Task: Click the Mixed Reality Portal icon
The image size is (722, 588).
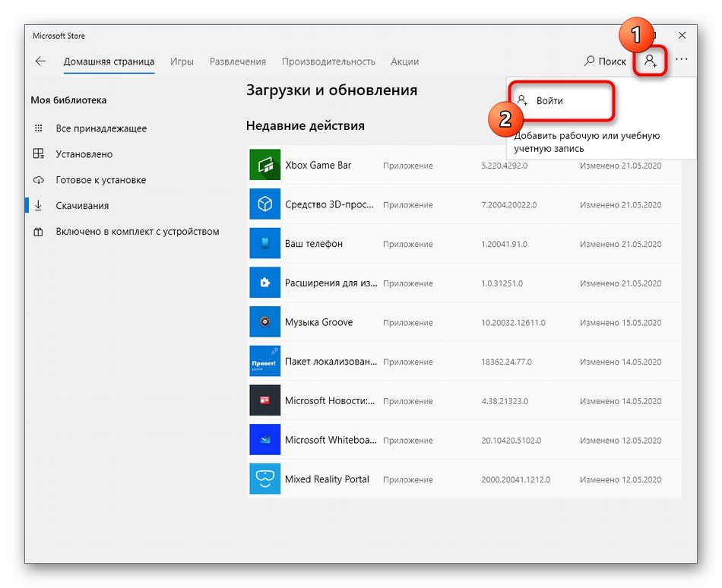Action: [264, 479]
